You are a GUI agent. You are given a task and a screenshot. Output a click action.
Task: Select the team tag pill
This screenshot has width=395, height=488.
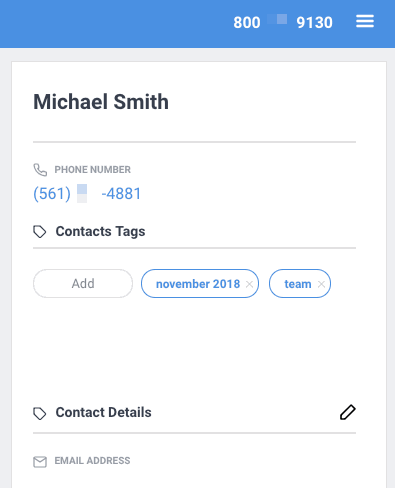[300, 284]
